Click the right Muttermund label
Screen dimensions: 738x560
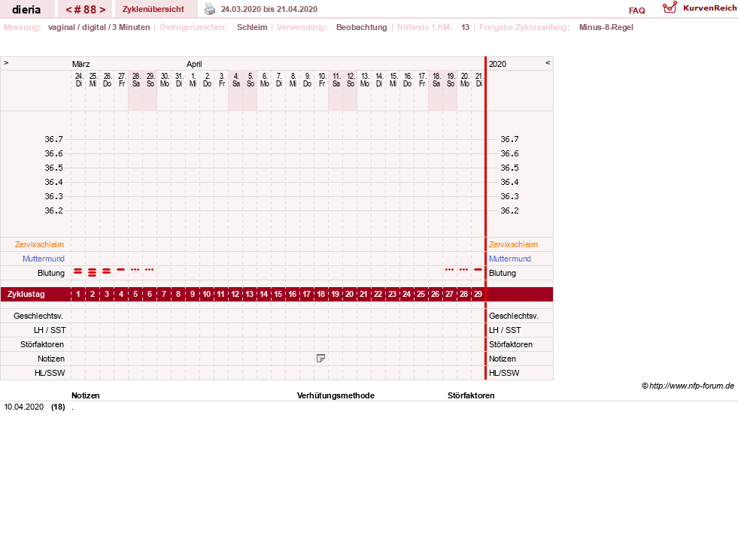point(510,259)
